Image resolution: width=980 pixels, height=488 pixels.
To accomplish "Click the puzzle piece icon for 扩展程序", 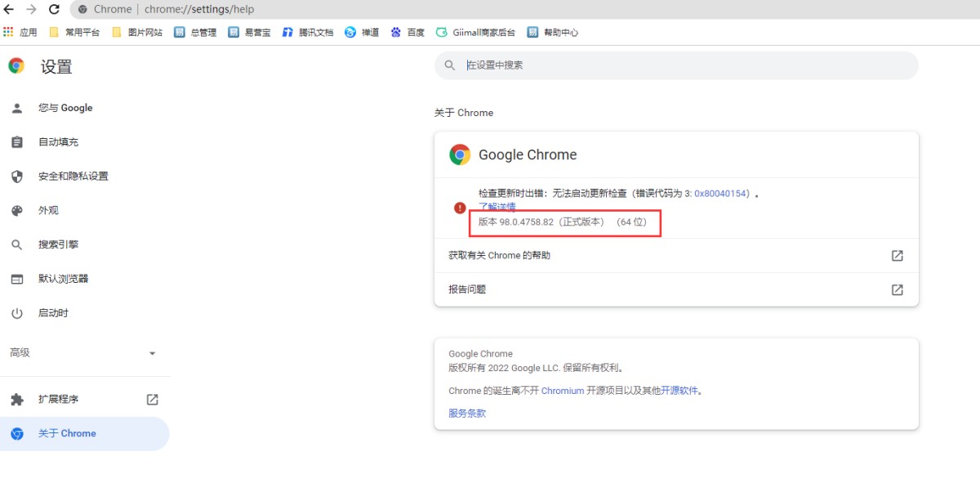I will tap(17, 400).
